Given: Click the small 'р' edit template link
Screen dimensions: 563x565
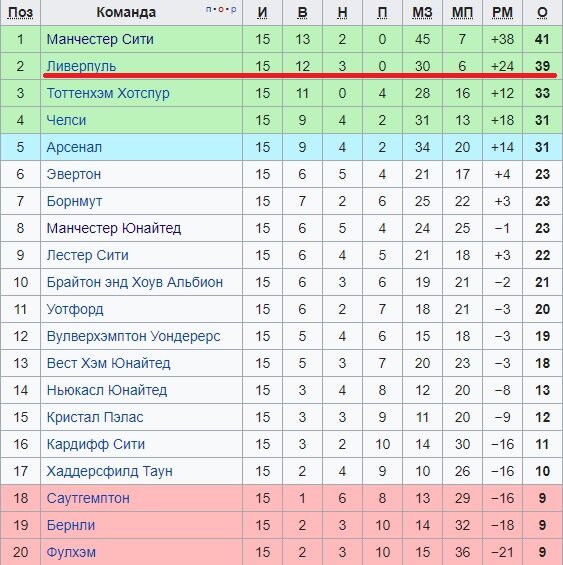Looking at the screenshot, I should pyautogui.click(x=234, y=9).
